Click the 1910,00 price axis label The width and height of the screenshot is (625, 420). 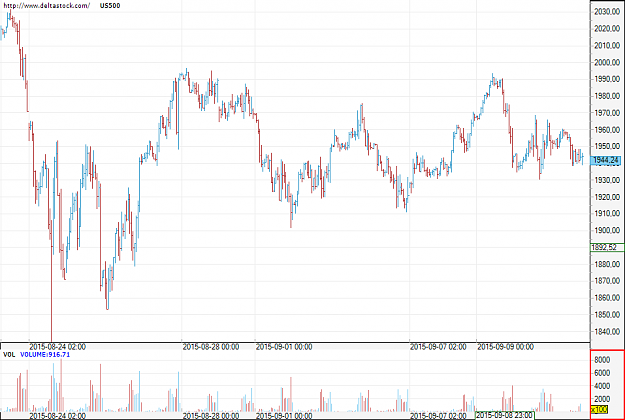(x=607, y=214)
